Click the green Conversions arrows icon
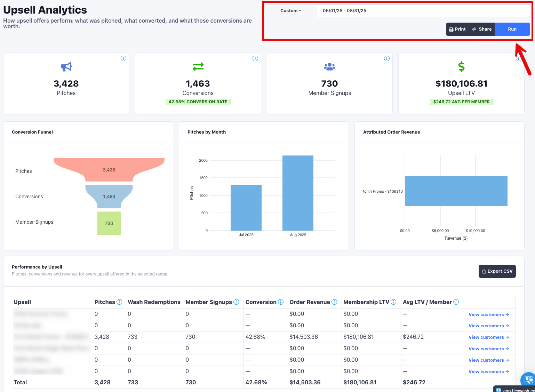This screenshot has width=535, height=392. click(198, 66)
